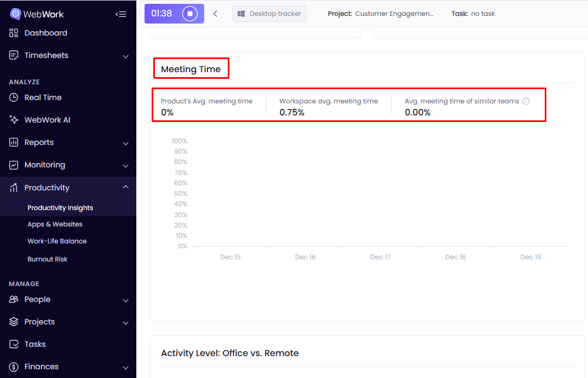Image resolution: width=588 pixels, height=378 pixels.
Task: Click info icon beside similar teams average
Action: (526, 101)
